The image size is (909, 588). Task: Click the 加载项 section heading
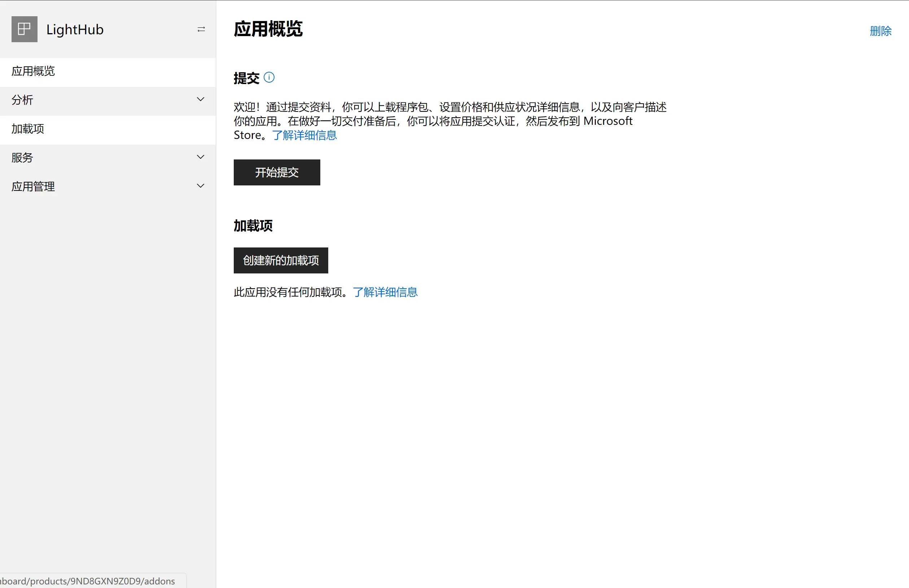[x=253, y=226]
